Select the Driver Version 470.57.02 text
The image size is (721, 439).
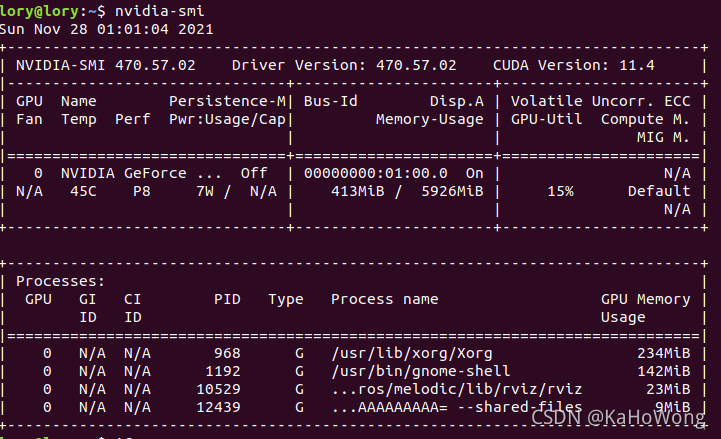(344, 65)
